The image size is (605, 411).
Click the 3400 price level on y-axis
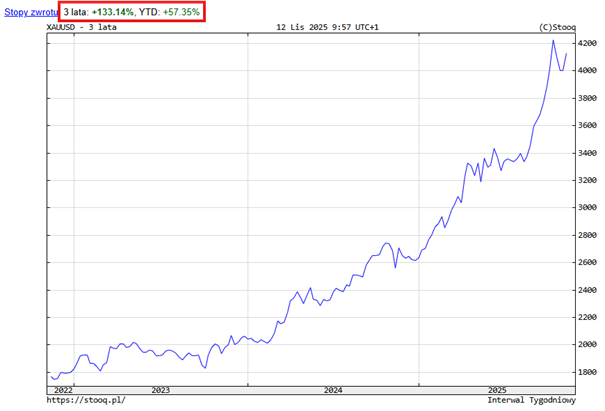pyautogui.click(x=591, y=153)
